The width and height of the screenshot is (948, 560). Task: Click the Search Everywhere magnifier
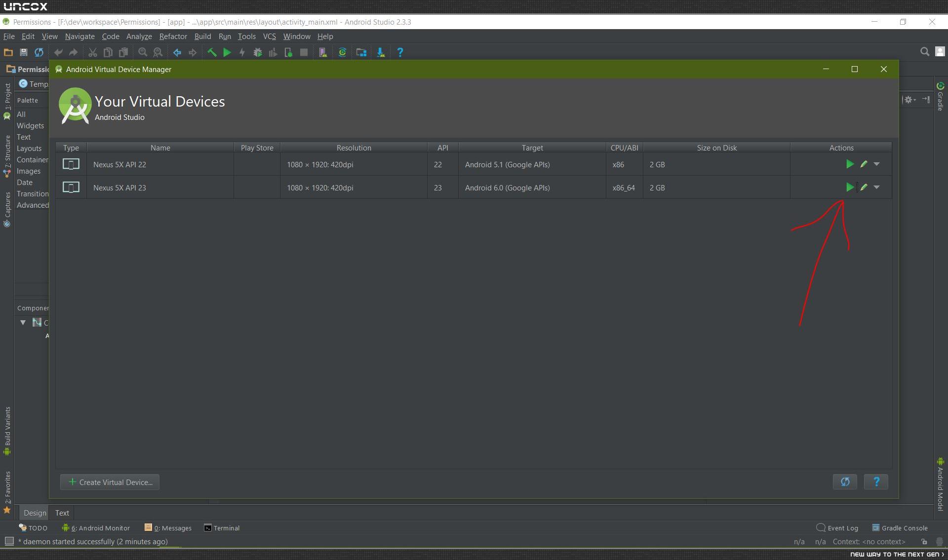(x=924, y=52)
